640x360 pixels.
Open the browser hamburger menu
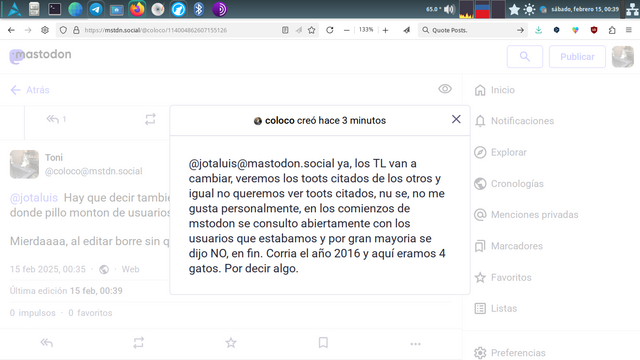point(629,30)
